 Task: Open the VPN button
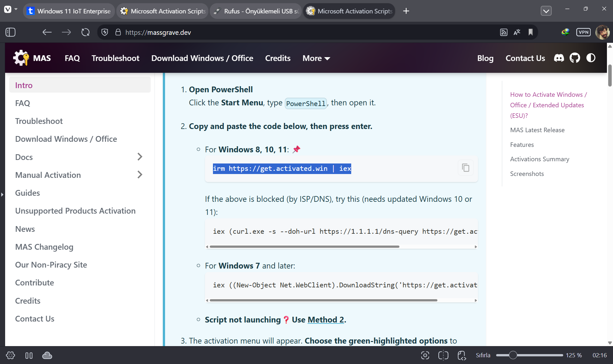[x=583, y=32]
